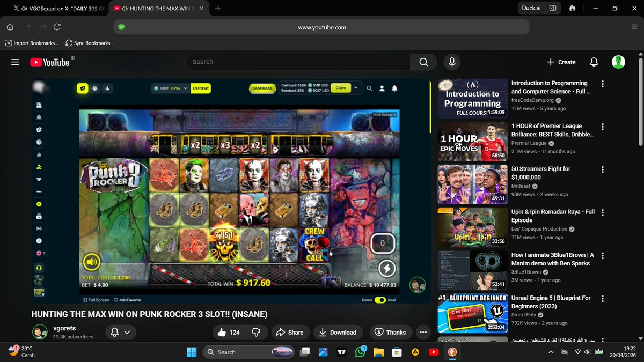Toggle the Demo/Real switch in the video
Image resolution: width=644 pixels, height=362 pixels.
pyautogui.click(x=380, y=300)
